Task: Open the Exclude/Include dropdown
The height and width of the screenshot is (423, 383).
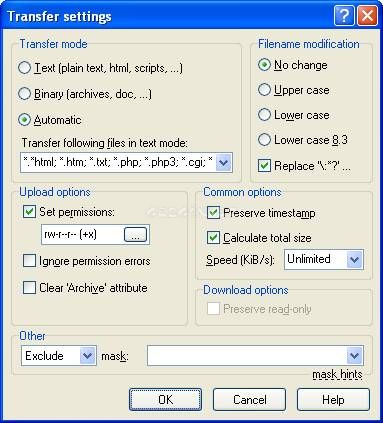Action: (x=87, y=356)
